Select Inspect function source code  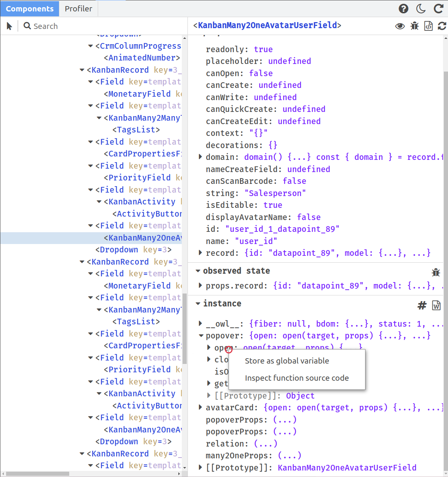point(297,378)
